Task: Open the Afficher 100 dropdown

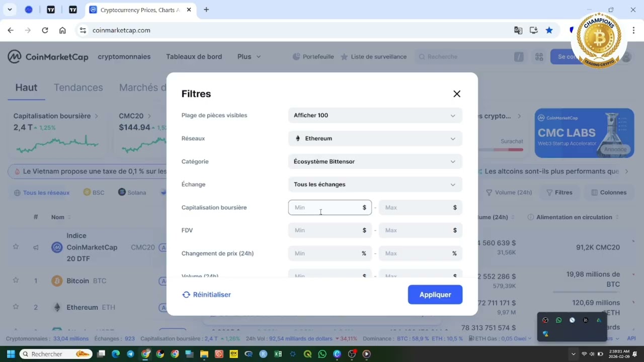Action: pyautogui.click(x=375, y=115)
